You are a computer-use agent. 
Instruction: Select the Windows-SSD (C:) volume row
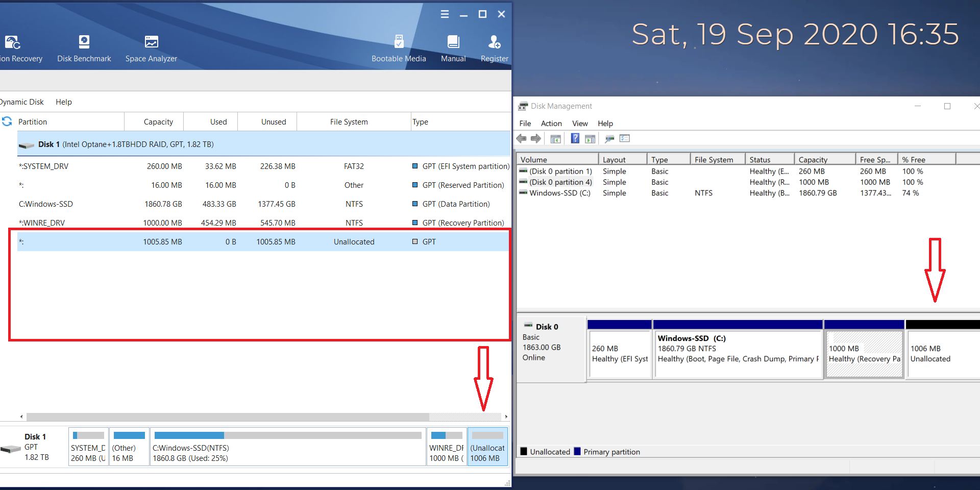(x=559, y=193)
